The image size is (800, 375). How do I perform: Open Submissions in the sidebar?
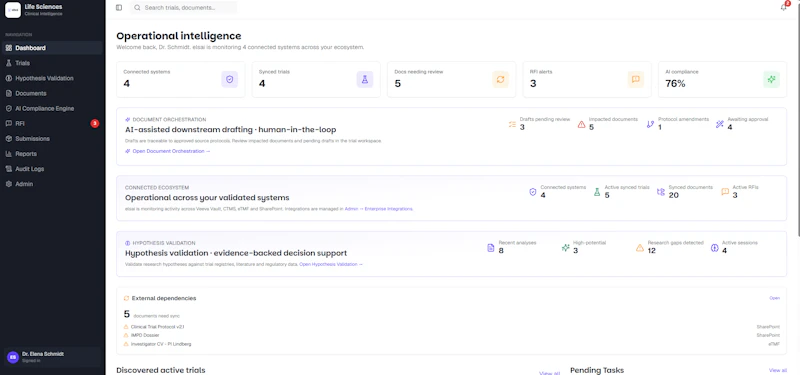click(x=52, y=139)
